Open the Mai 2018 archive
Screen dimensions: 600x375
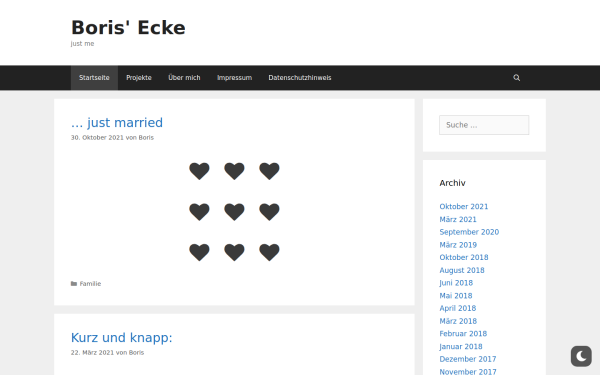coord(456,295)
